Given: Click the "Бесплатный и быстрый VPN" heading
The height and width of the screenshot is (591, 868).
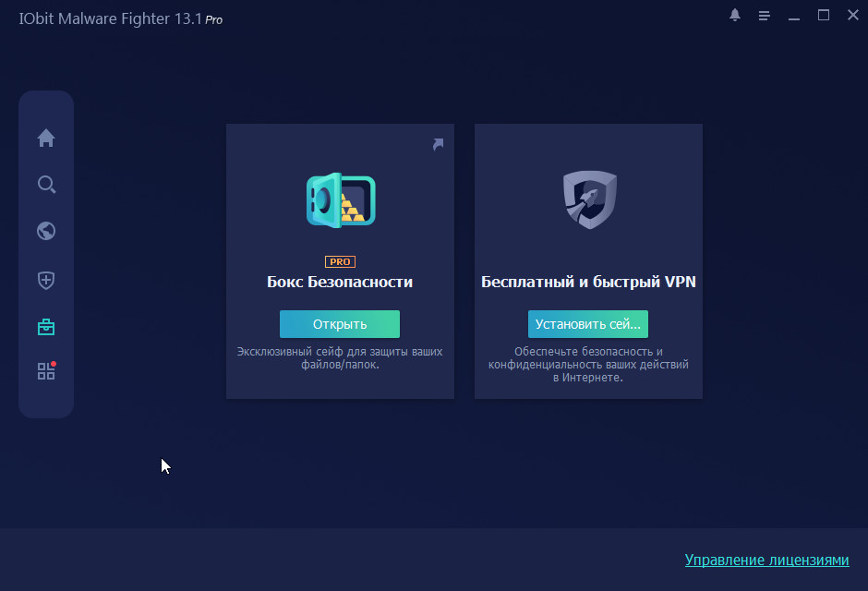Looking at the screenshot, I should tap(588, 283).
